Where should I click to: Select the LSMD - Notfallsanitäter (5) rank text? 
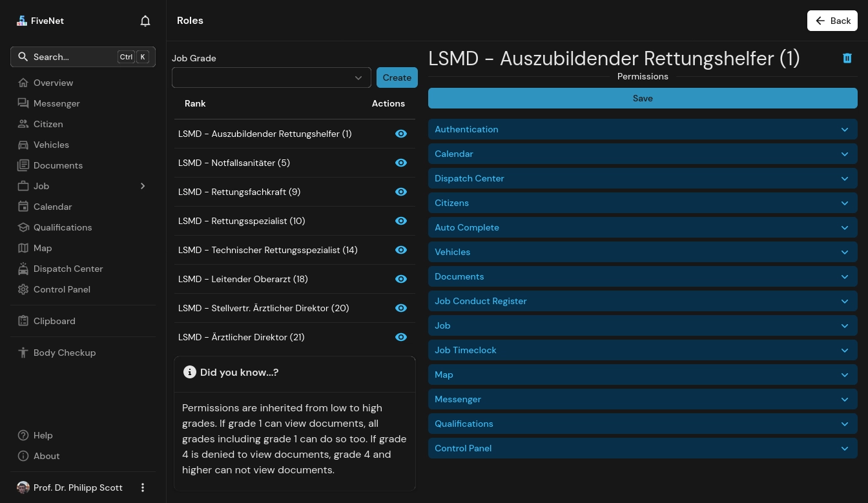tap(234, 163)
